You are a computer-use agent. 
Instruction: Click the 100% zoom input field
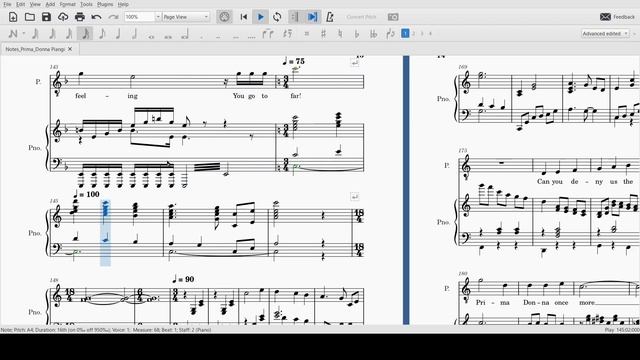tap(139, 17)
